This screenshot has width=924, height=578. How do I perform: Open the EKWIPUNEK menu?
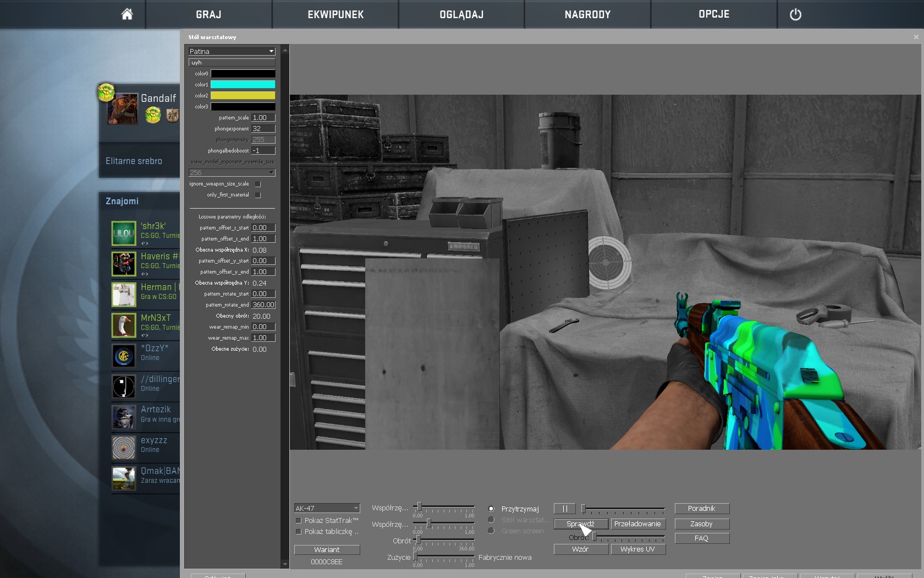[335, 14]
